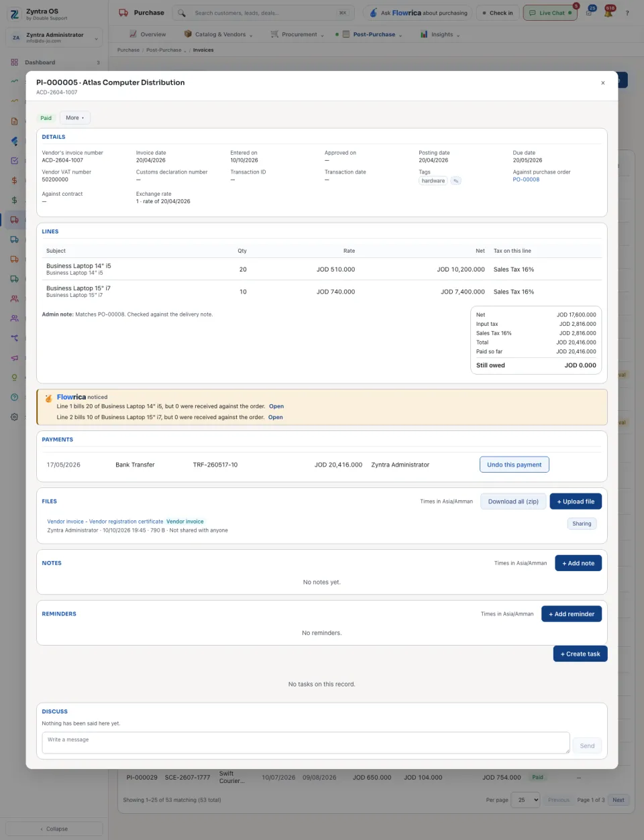Viewport: 644px width, 840px height.
Task: Open the Zyntra Administrator account dropdown
Action: (54, 38)
